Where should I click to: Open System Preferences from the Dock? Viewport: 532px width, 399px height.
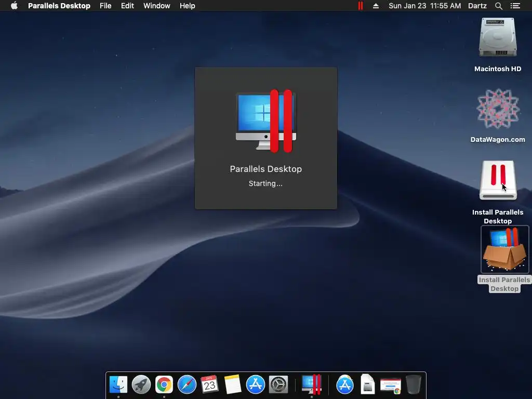click(278, 384)
